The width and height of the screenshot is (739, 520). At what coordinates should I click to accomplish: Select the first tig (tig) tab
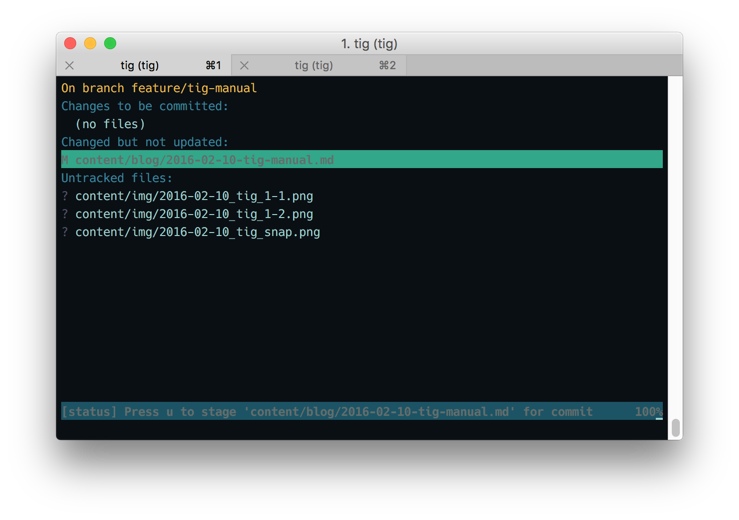(144, 66)
